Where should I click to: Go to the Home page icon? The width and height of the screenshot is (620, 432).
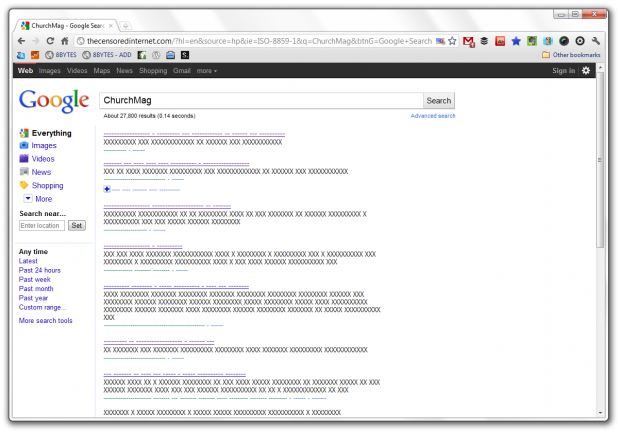click(x=64, y=41)
